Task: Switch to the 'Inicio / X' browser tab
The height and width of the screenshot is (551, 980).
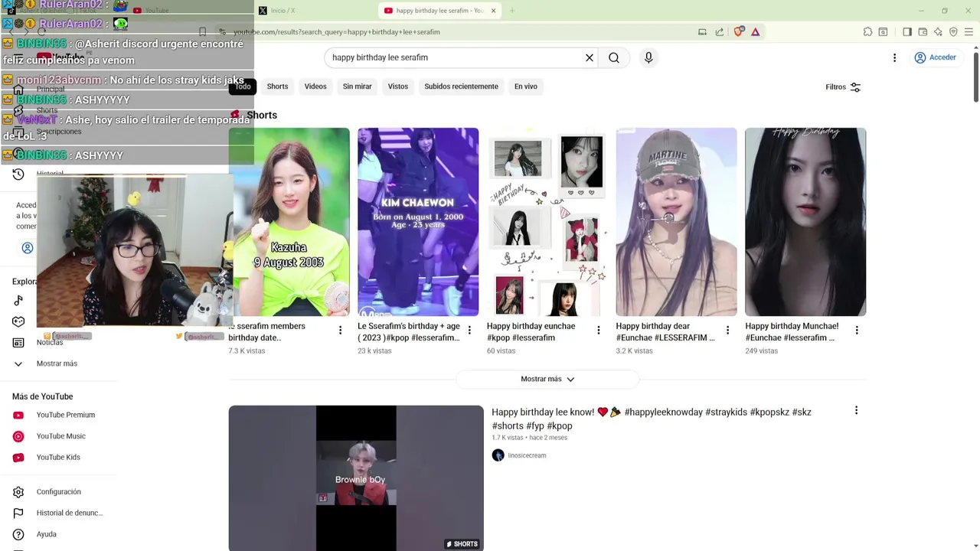Action: (x=314, y=11)
